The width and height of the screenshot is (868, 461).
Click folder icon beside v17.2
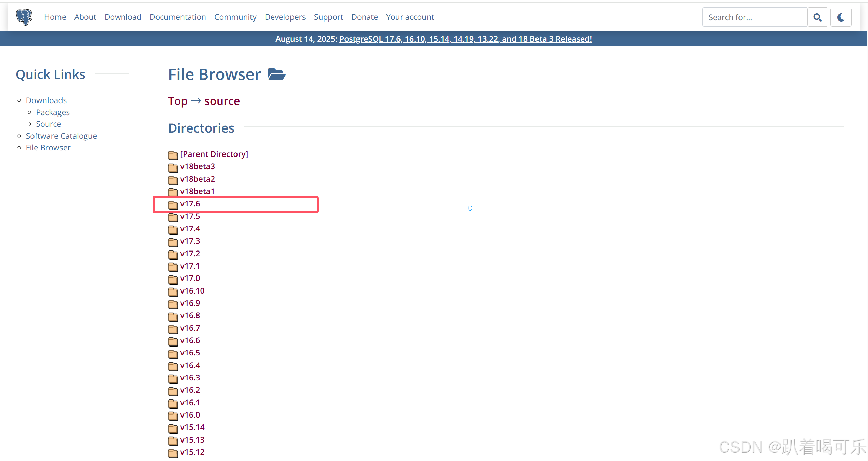pos(173,255)
